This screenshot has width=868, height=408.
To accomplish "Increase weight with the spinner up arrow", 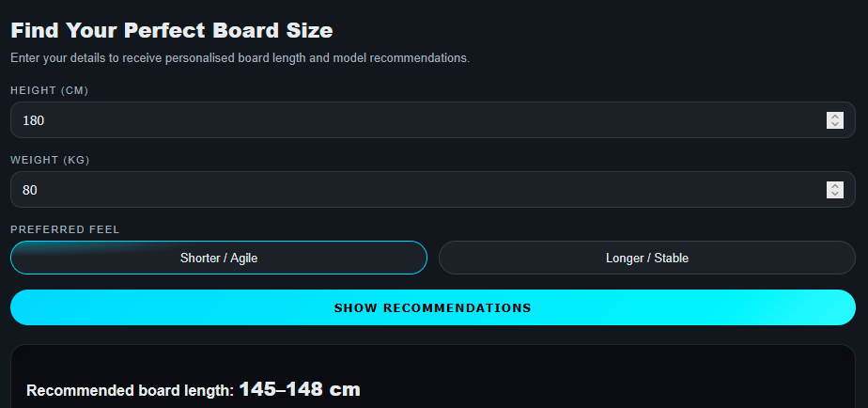I will 834,186.
